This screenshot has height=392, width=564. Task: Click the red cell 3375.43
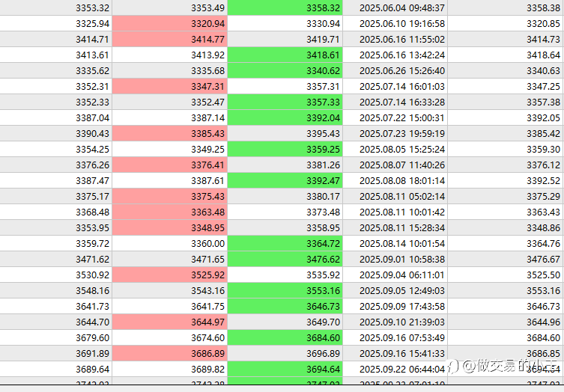[169, 196]
